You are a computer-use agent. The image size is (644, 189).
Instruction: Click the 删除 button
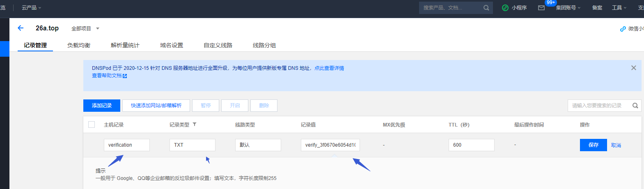click(264, 106)
